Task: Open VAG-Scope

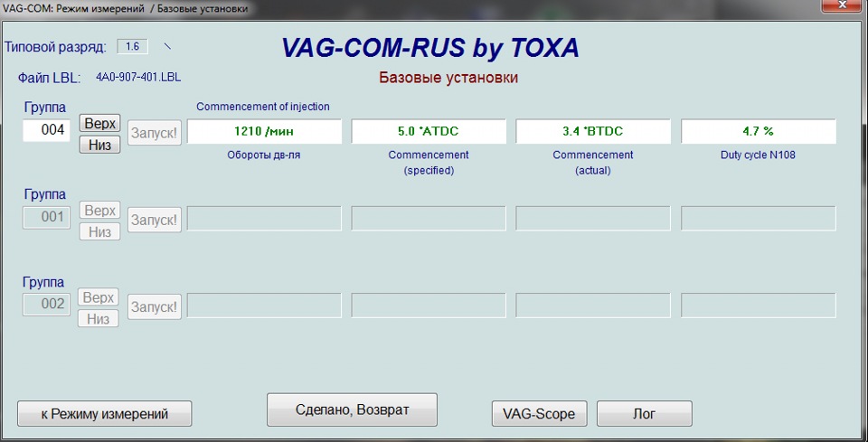Action: coord(539,414)
